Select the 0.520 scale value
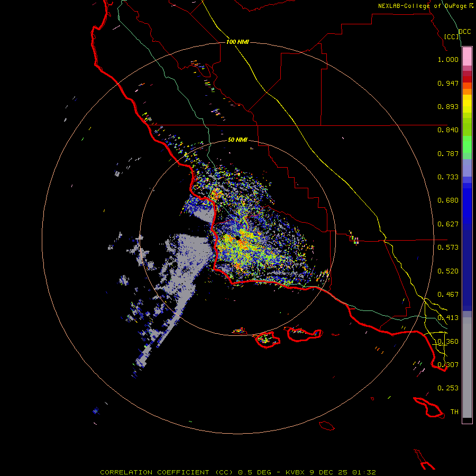Image resolution: width=476 pixels, height=476 pixels. click(448, 271)
